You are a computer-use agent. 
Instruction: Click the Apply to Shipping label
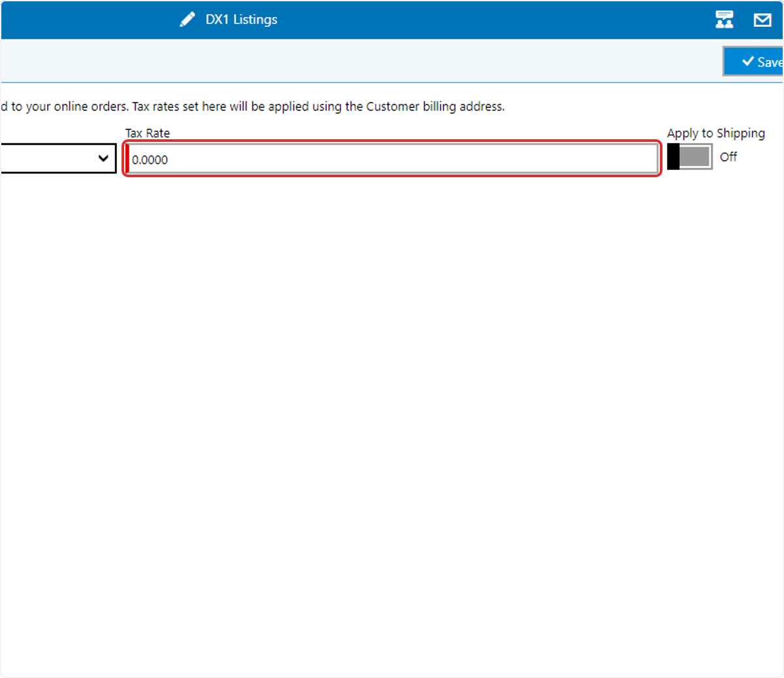[x=716, y=133]
